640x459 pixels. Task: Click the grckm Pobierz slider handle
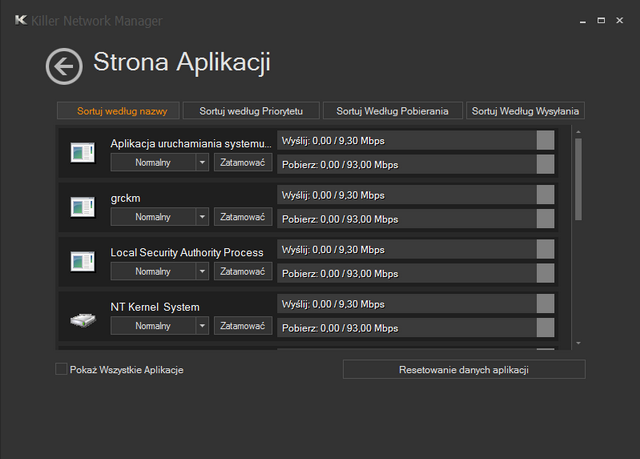pos(545,219)
